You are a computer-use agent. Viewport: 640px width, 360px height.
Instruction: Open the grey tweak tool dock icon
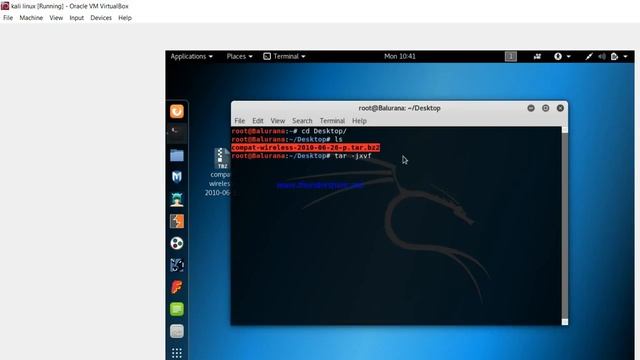point(177,331)
